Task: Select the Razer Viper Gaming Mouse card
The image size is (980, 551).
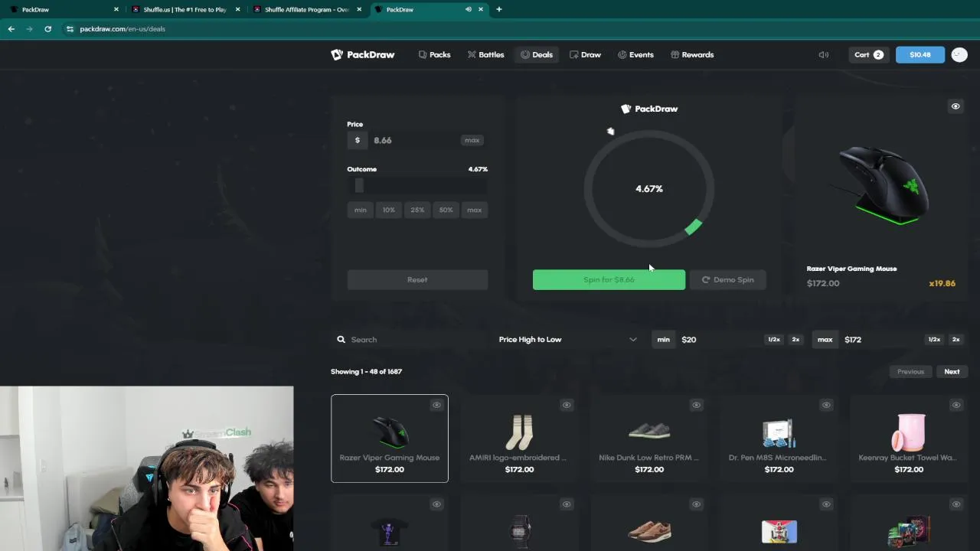Action: 390,439
